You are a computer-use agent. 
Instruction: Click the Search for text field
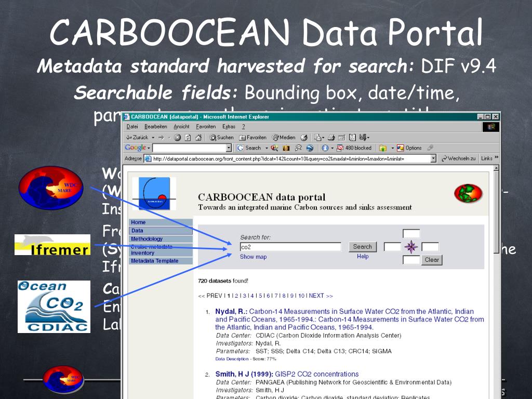tap(290, 247)
